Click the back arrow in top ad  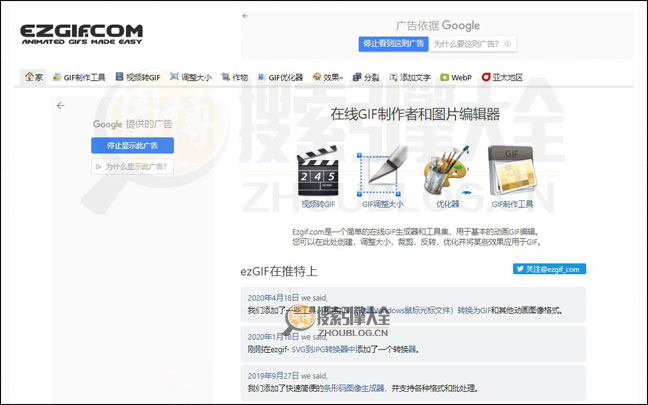[245, 16]
